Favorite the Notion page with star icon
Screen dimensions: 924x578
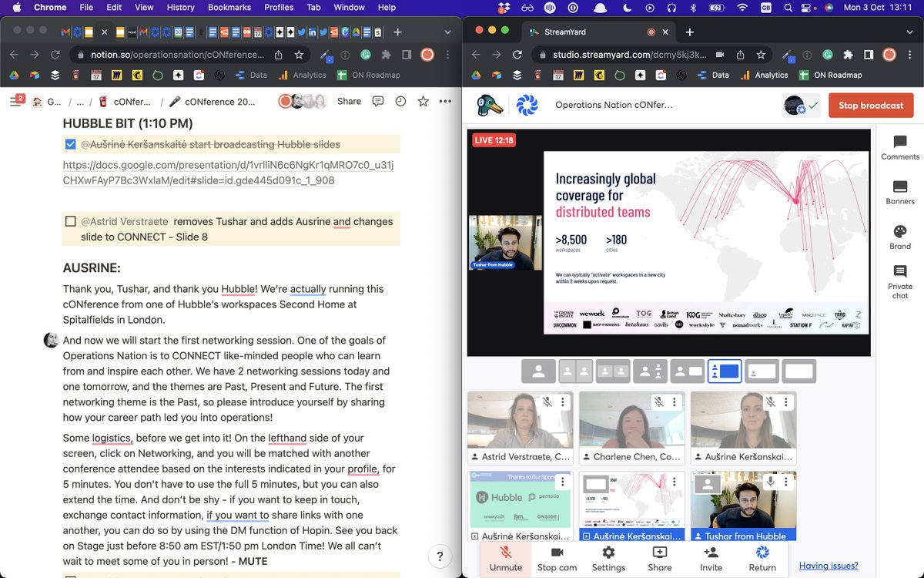[423, 101]
